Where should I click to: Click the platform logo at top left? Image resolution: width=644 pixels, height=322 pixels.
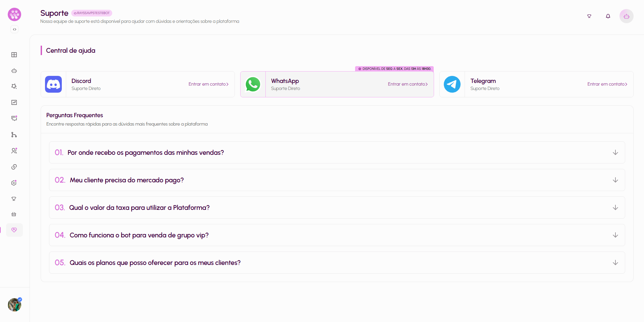[14, 14]
